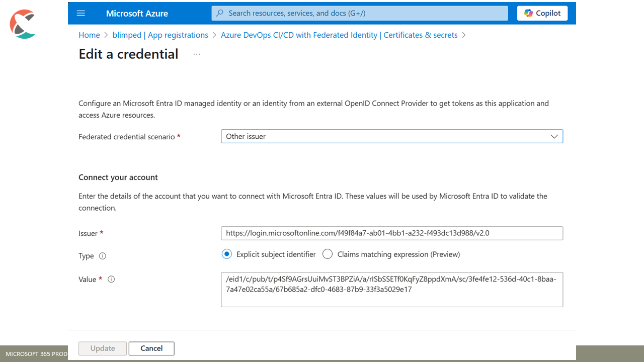Click the Copilot button
Image resolution: width=644 pixels, height=362 pixels.
tap(542, 13)
